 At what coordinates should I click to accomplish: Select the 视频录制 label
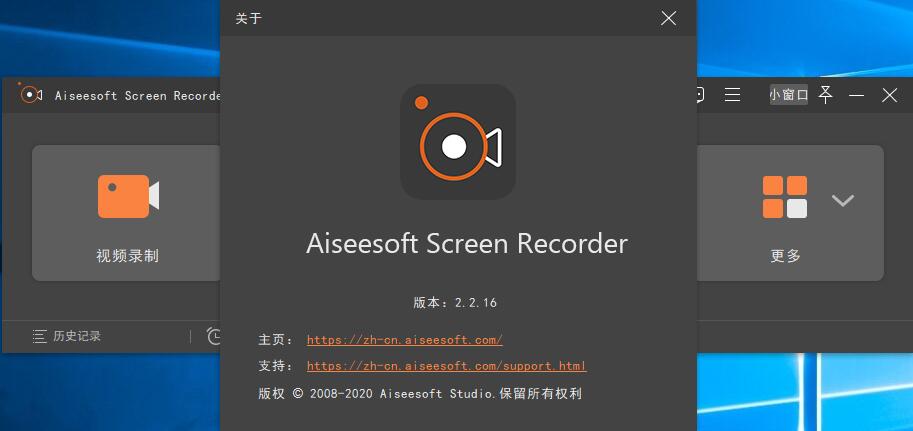pyautogui.click(x=128, y=255)
